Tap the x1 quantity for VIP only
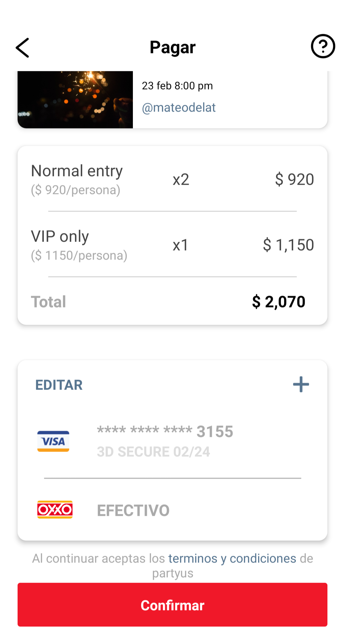The height and width of the screenshot is (644, 345). click(180, 245)
